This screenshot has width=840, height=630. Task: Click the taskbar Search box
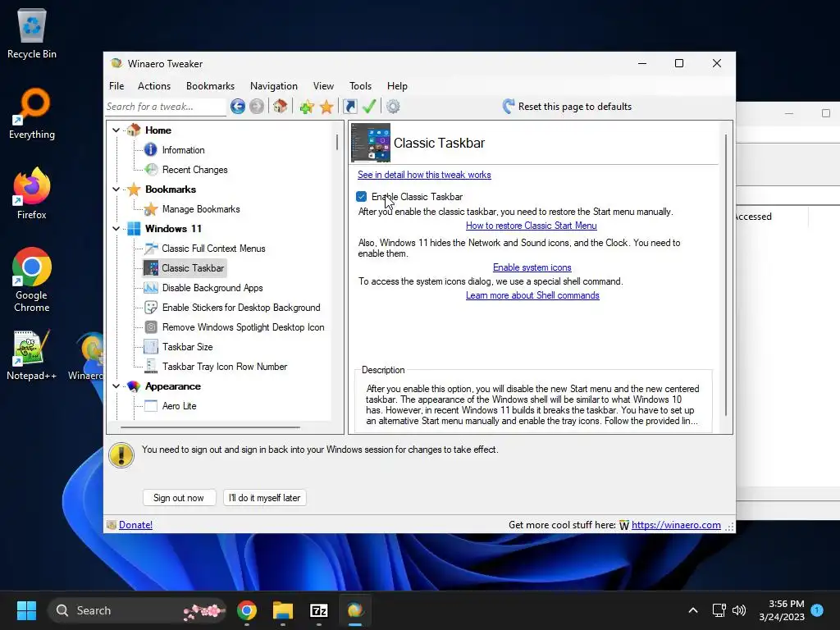(x=137, y=610)
